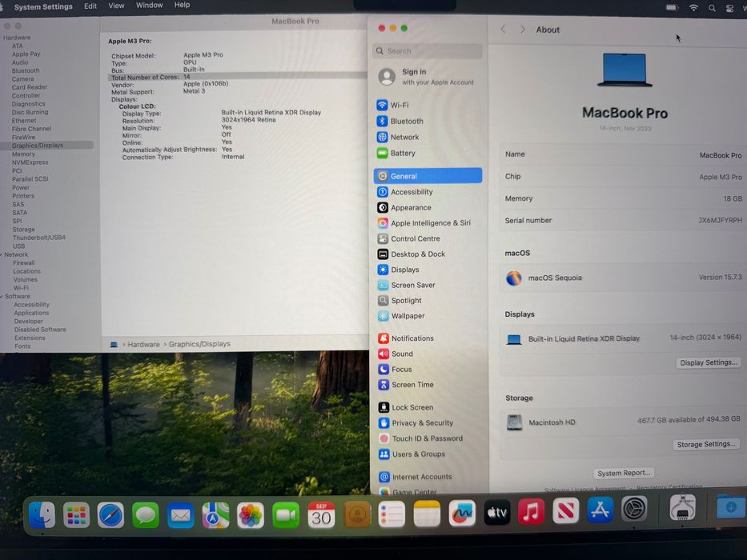Open Reminders app in the Dock

pos(392,514)
